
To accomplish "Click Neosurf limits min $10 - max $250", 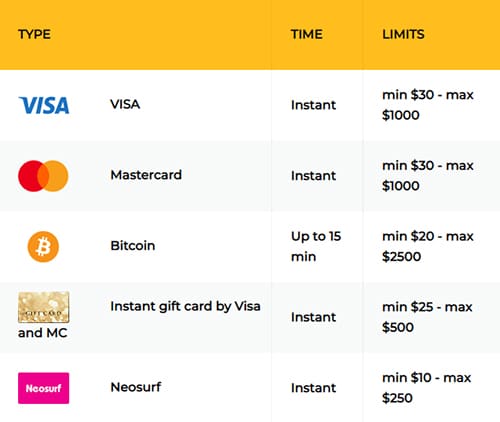I will 427,388.
